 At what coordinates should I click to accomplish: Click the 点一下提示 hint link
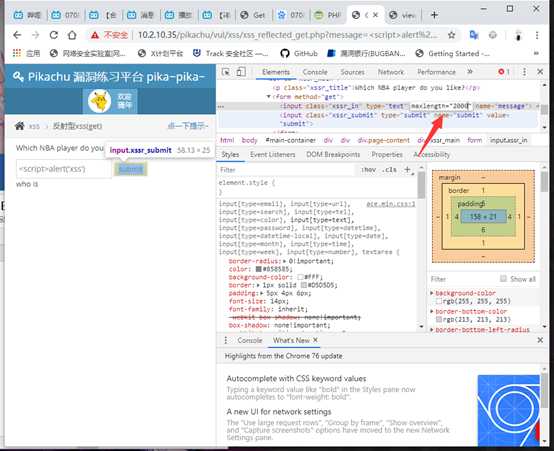pyautogui.click(x=188, y=126)
